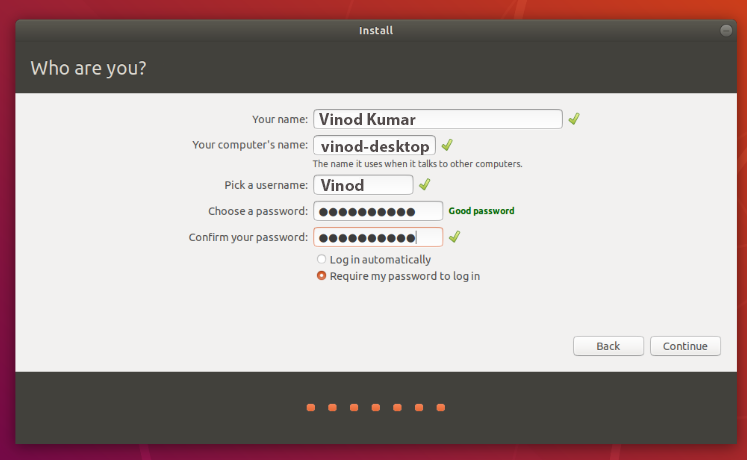Click the 'Confirm your password:' label
Viewport: 747px width, 460px height.
pos(248,237)
